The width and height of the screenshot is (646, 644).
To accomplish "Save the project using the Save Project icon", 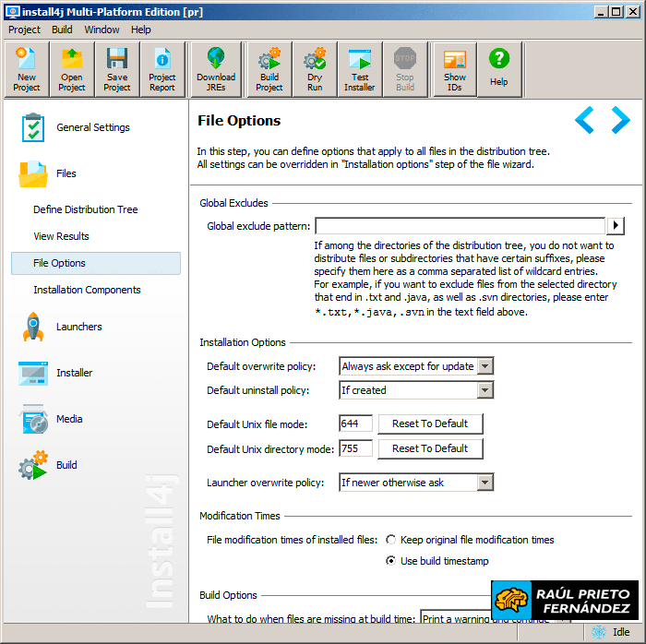I will 117,69.
